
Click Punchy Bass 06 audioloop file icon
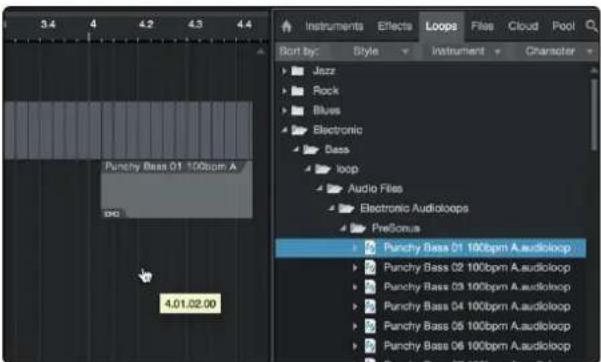click(x=370, y=346)
